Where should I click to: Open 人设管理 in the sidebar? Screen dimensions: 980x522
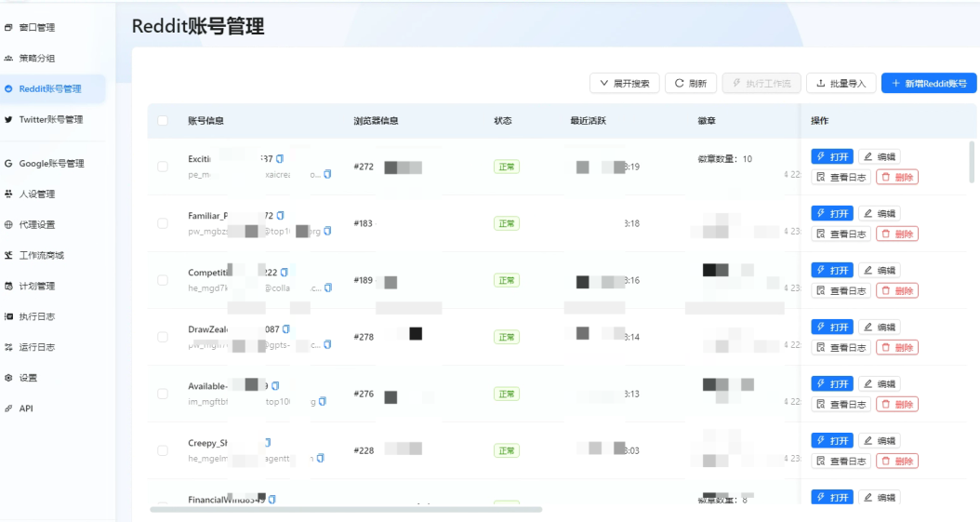(37, 194)
